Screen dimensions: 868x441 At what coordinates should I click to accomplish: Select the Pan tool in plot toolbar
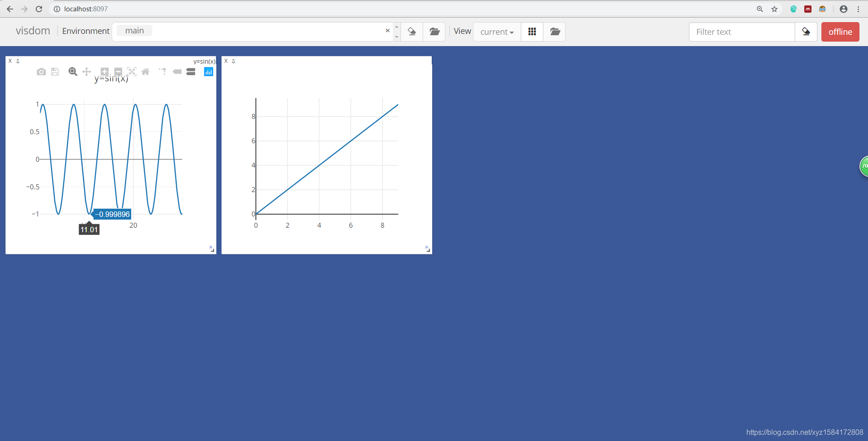coord(87,72)
